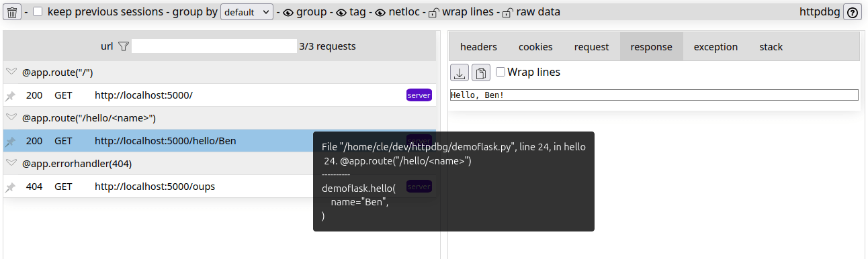Enable keep previous sessions checkbox
Image resolution: width=868 pixels, height=259 pixels.
[x=38, y=11]
